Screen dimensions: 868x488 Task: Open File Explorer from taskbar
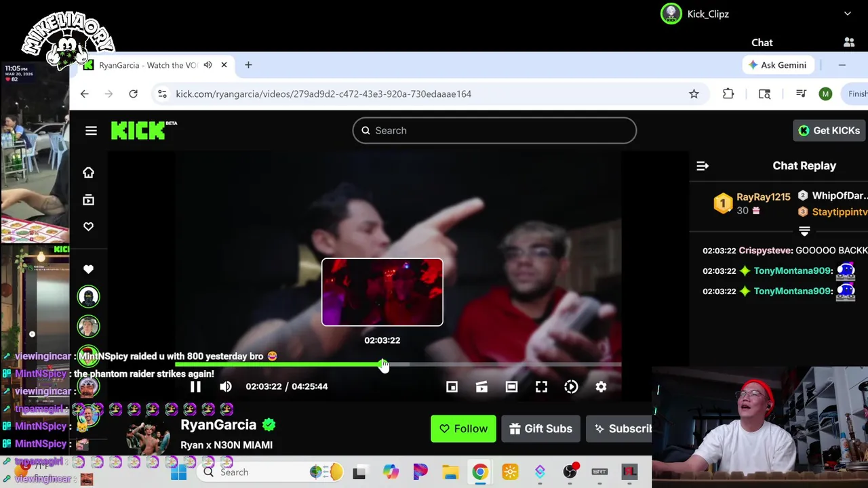[x=450, y=472]
